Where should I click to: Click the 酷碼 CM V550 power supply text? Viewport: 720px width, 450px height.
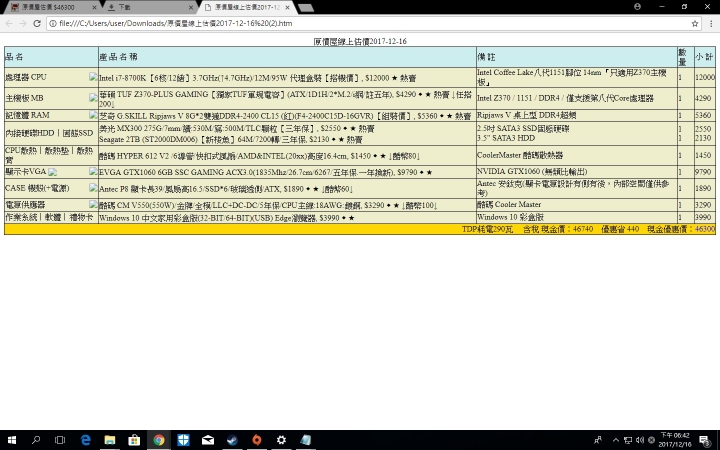268,205
